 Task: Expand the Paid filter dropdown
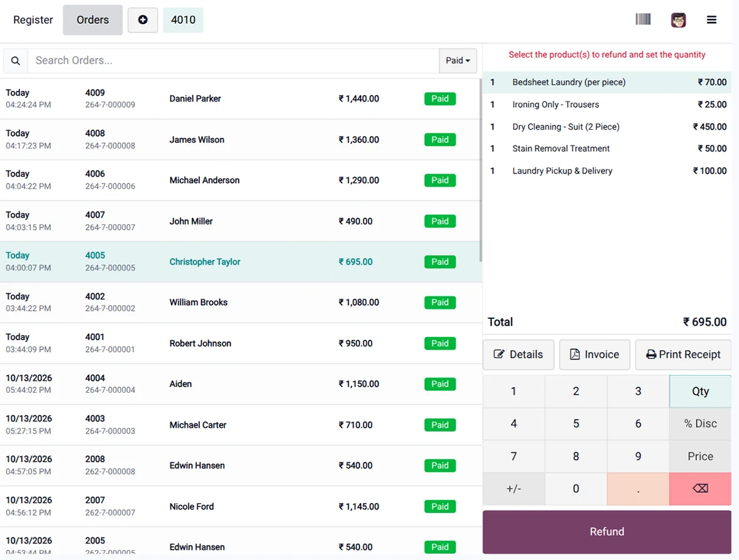[x=458, y=61]
